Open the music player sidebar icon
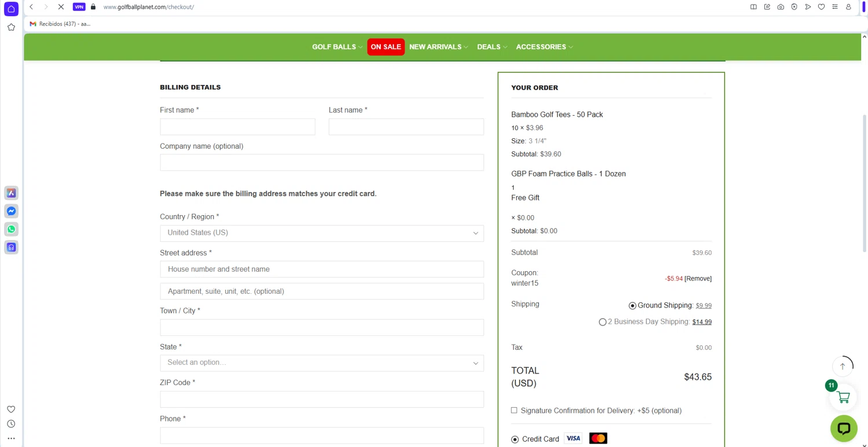868x447 pixels. [11, 247]
